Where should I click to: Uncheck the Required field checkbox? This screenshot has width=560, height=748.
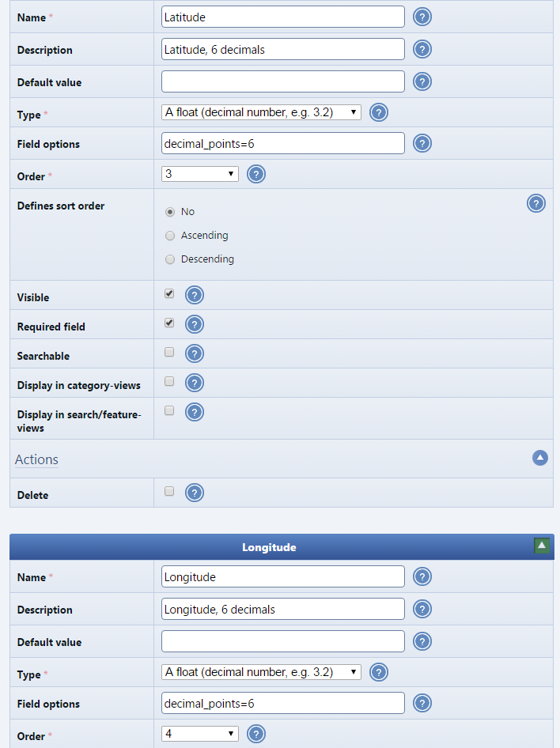coord(169,323)
